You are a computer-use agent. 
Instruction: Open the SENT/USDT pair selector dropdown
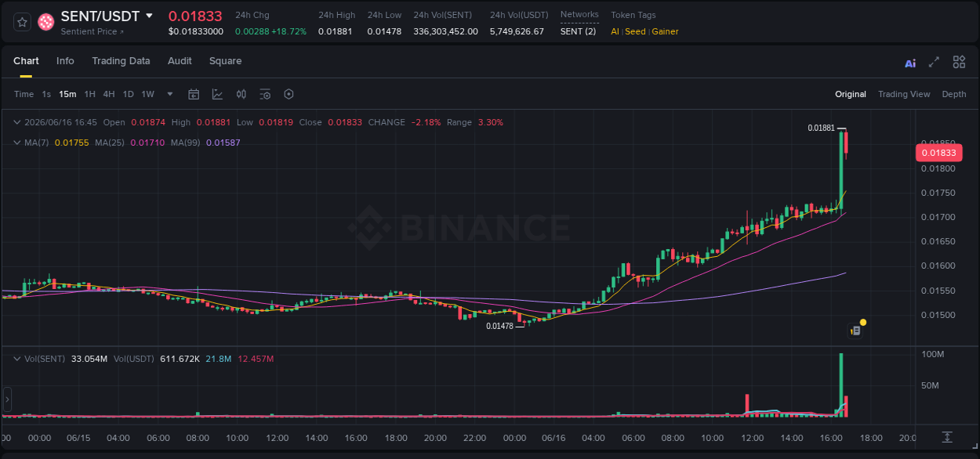pos(150,16)
